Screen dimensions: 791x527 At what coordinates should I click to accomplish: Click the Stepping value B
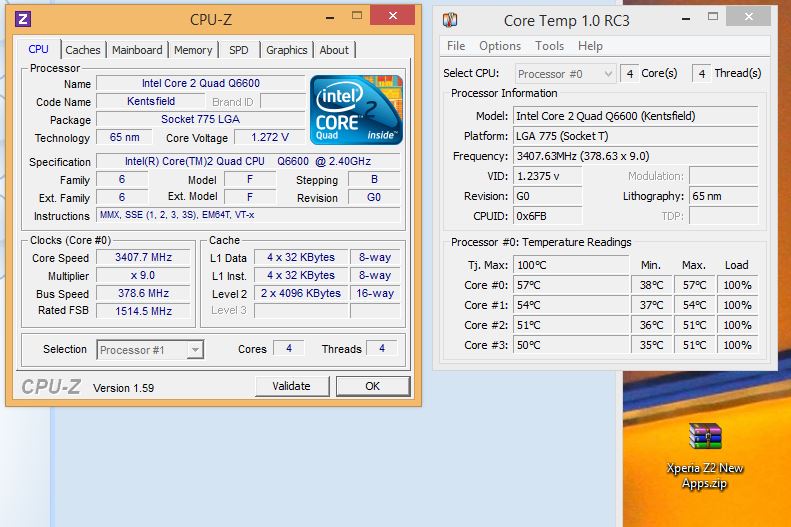[374, 180]
